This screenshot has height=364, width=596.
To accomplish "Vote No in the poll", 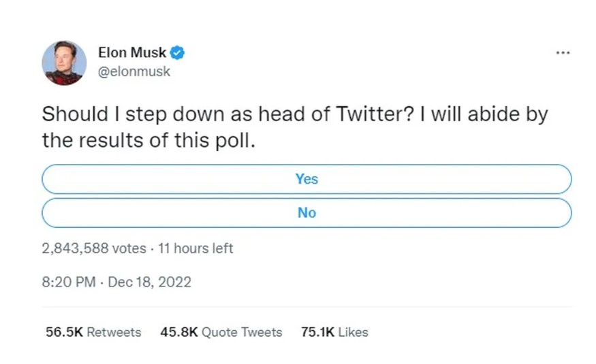I will pyautogui.click(x=307, y=213).
